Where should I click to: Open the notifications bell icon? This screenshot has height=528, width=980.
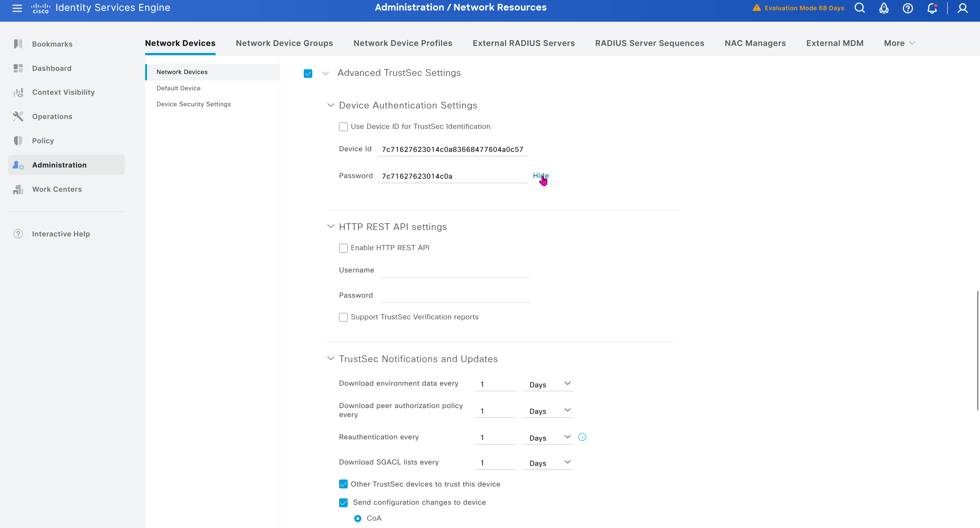coord(932,8)
